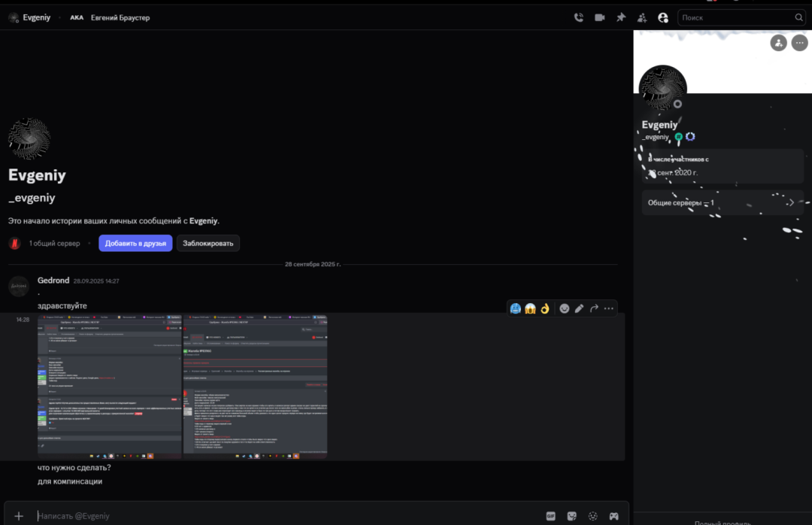Open more options in profile banner
The width and height of the screenshot is (812, 525).
798,43
